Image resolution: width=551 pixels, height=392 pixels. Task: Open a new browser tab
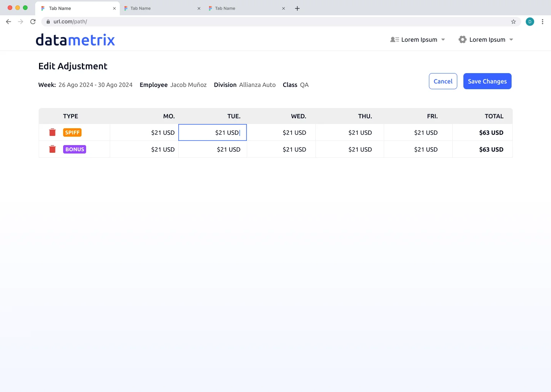click(297, 8)
